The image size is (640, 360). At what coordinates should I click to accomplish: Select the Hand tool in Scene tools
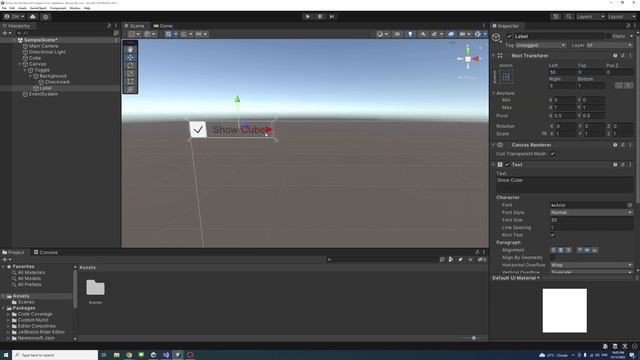tap(130, 49)
